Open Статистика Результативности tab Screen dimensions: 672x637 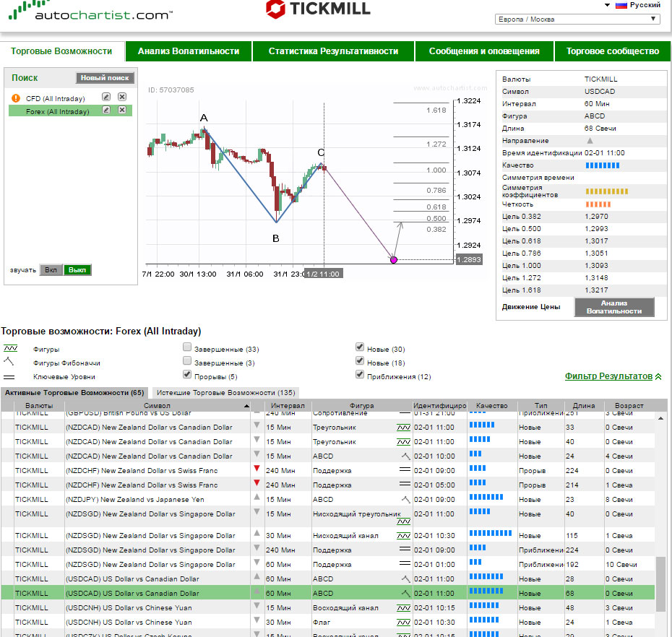pos(333,51)
